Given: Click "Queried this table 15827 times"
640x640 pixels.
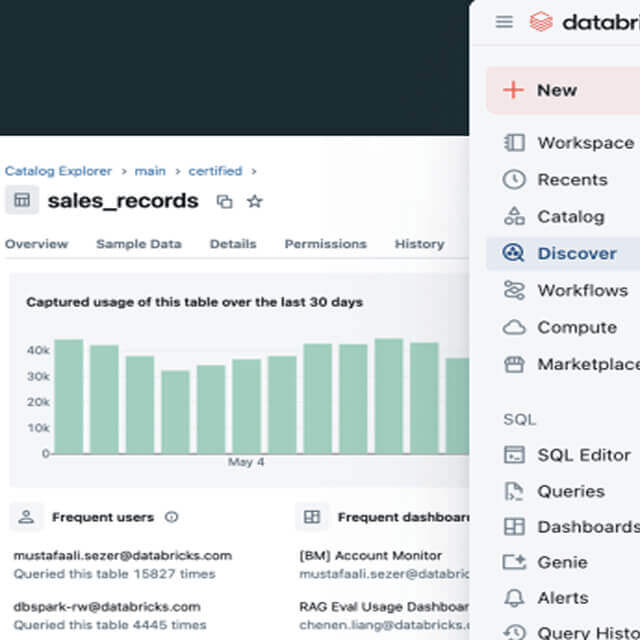Looking at the screenshot, I should point(114,574).
